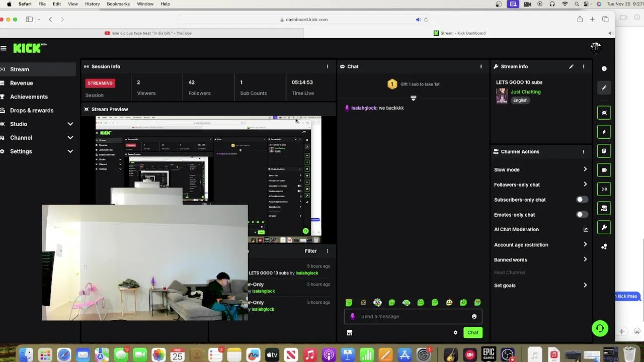Screen dimensions: 644x362
Task: Select Stream in the sidebar
Action: [x=38, y=69]
